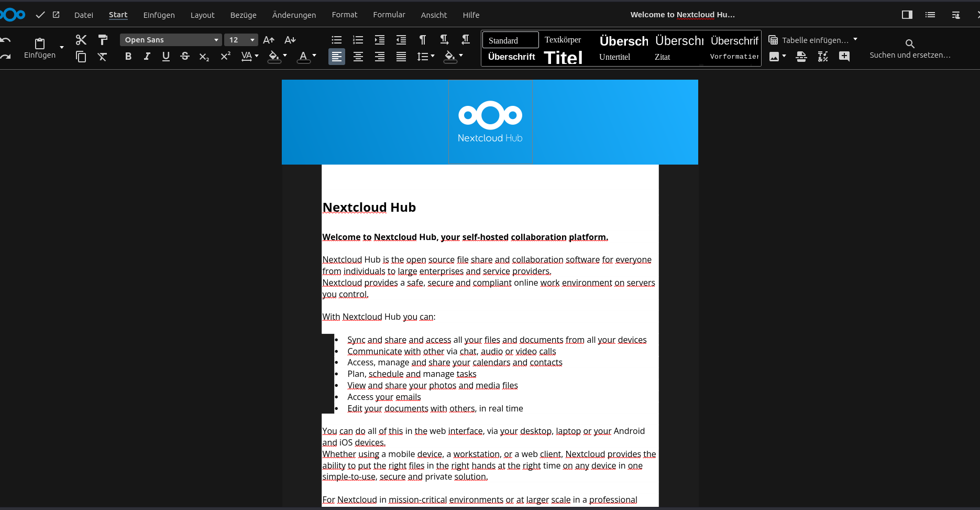Image resolution: width=980 pixels, height=510 pixels.
Task: Decrease font size with A-down icon
Action: [x=290, y=40]
